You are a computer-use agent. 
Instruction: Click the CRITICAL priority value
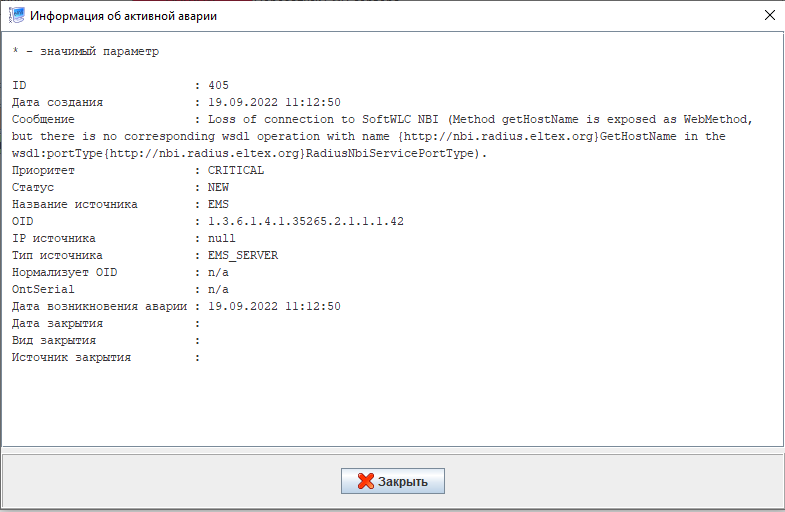236,170
